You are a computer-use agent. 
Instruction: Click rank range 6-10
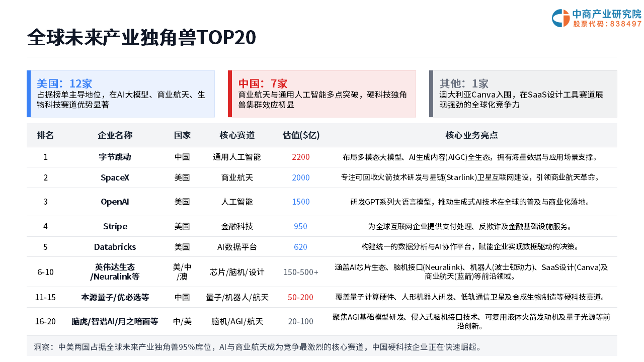click(x=45, y=272)
